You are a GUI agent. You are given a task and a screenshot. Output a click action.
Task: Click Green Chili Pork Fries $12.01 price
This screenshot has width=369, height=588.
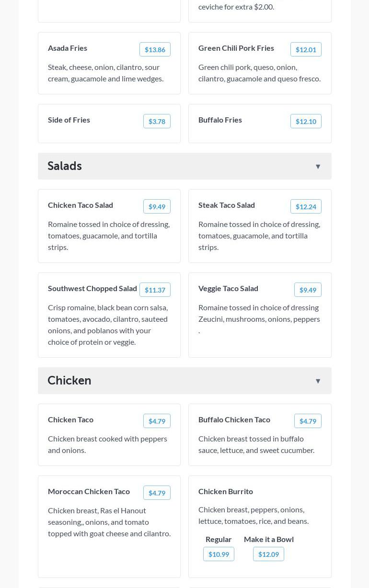(x=305, y=49)
